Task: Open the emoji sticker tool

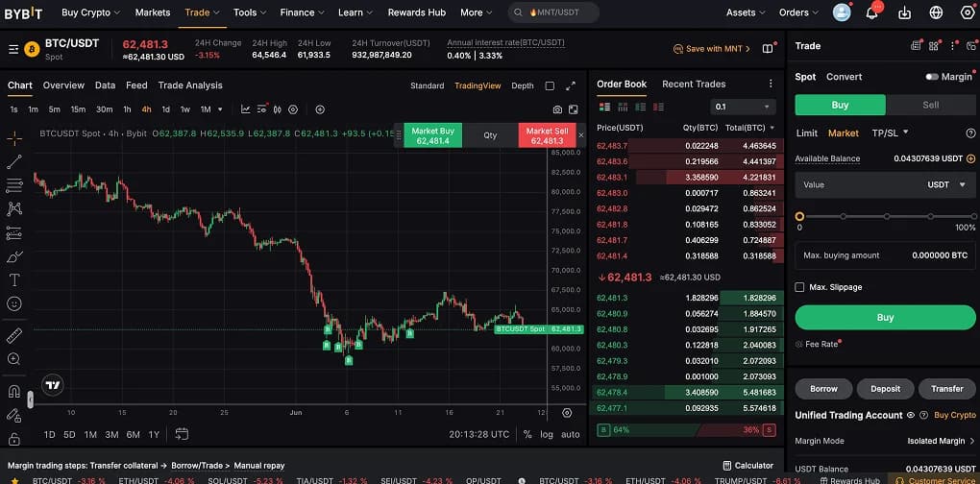Action: click(x=13, y=303)
